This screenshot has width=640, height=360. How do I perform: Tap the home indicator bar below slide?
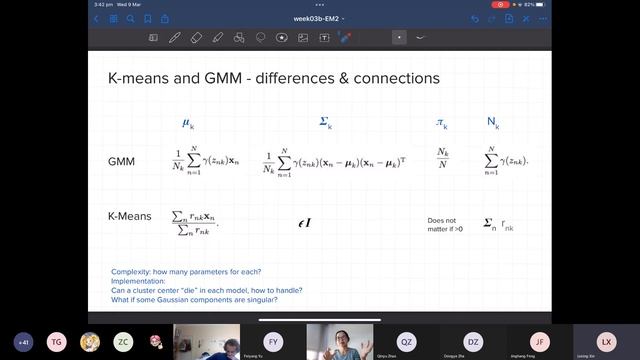click(320, 320)
